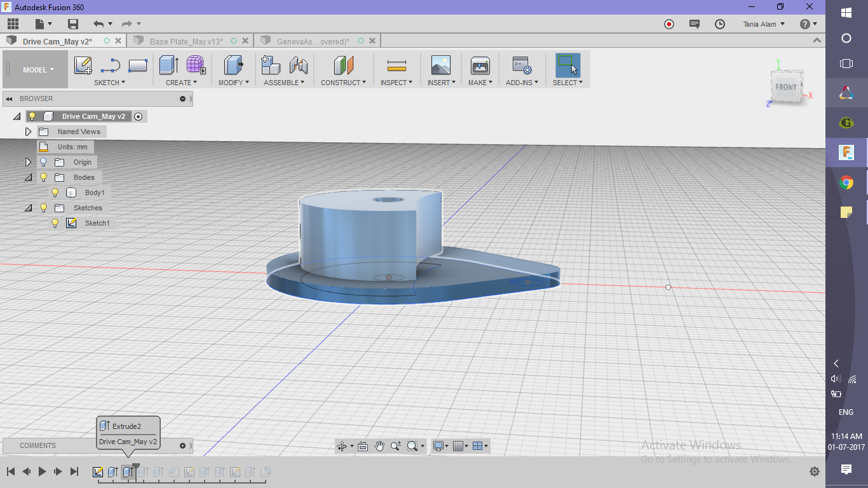Open the CONSTRUCT menu
This screenshot has height=488, width=868.
343,83
